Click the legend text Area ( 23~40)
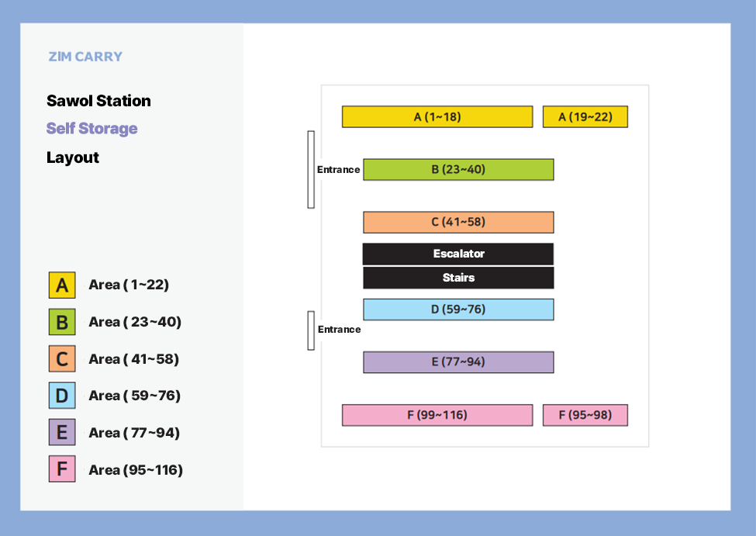This screenshot has height=536, width=756. (x=135, y=322)
